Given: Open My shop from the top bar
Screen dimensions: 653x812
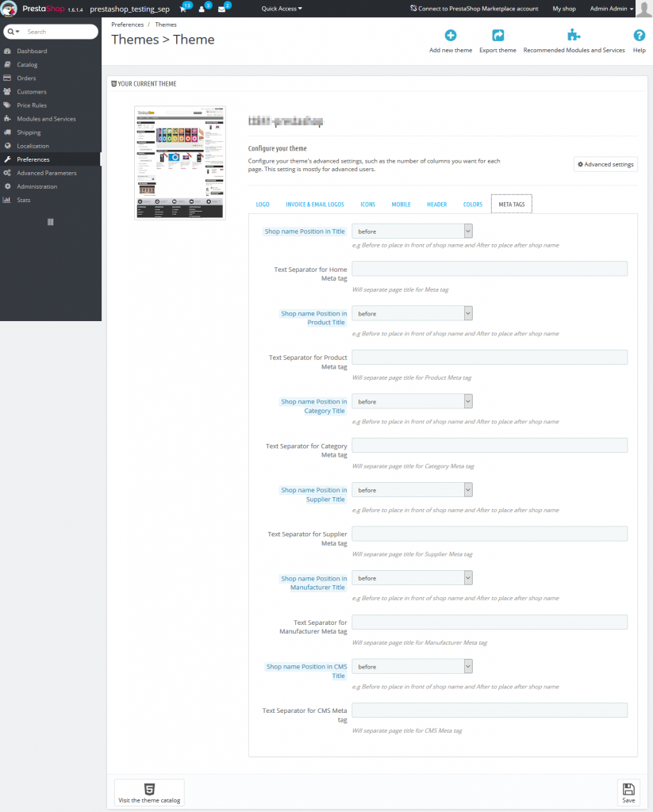Looking at the screenshot, I should 564,9.
